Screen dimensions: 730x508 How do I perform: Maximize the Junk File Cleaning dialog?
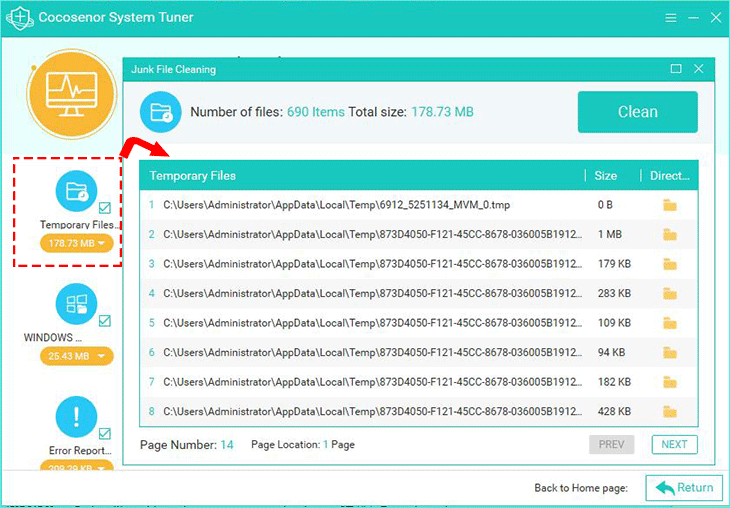point(676,69)
